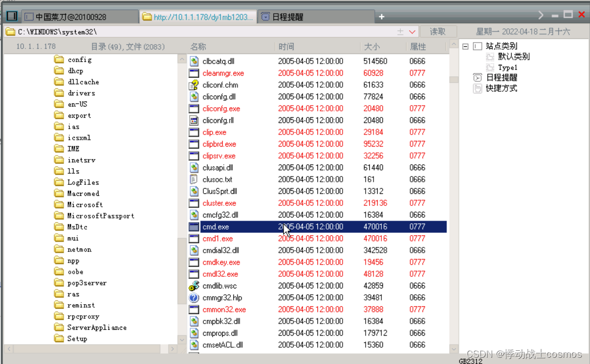Open the Macromed folder
The width and height of the screenshot is (590, 364).
point(83,194)
